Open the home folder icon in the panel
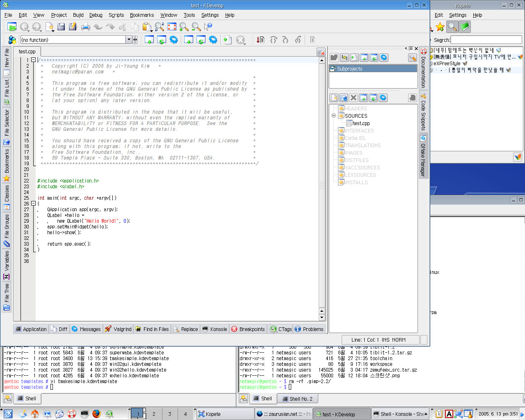 tap(35, 414)
